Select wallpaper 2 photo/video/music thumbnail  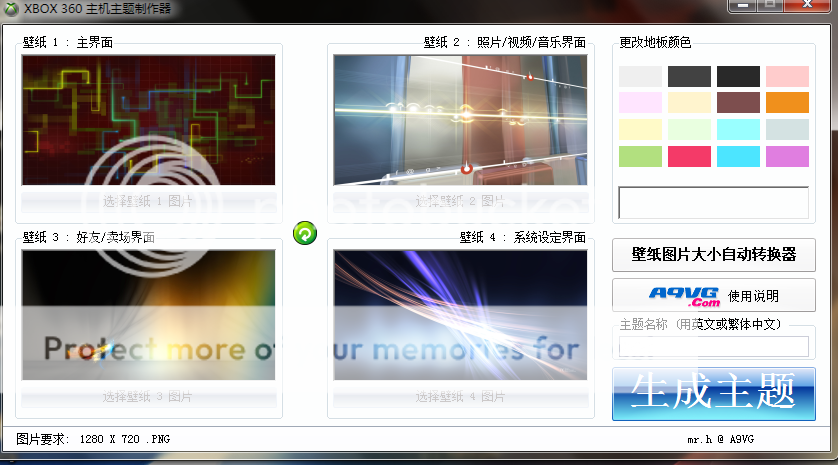[461, 120]
